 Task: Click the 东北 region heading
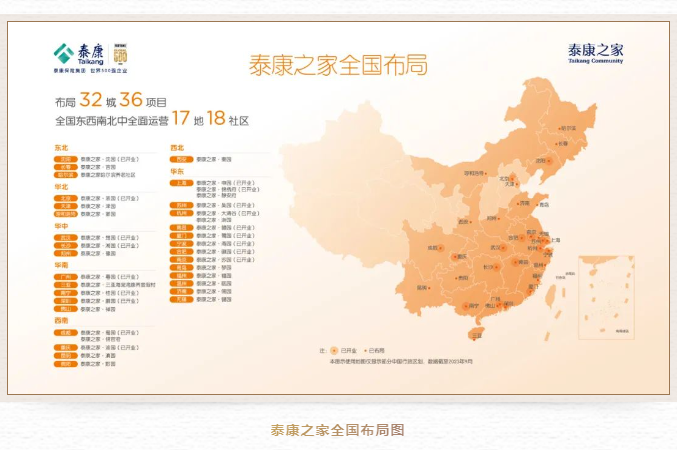click(x=61, y=148)
